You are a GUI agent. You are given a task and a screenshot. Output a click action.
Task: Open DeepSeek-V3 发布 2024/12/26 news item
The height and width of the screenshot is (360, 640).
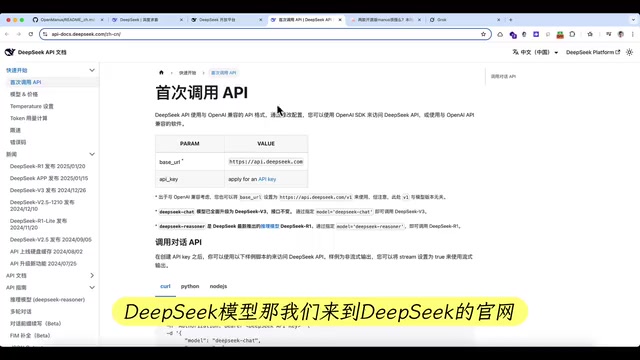click(48, 190)
